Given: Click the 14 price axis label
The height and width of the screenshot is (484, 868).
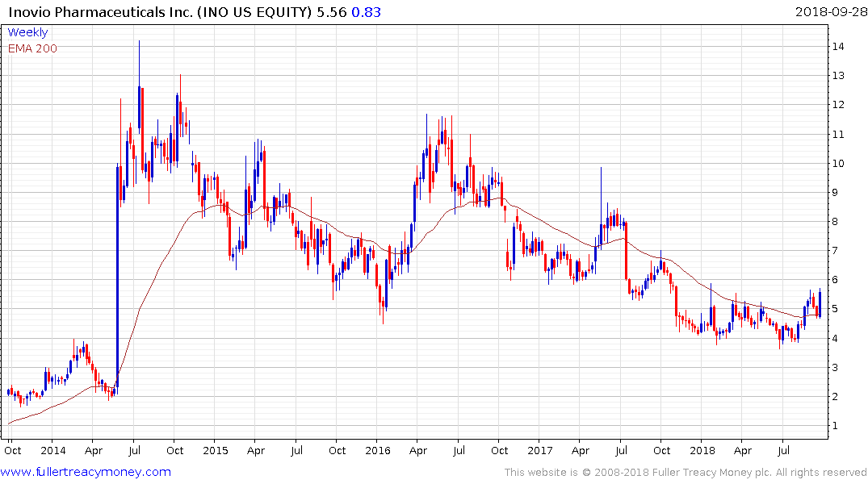Looking at the screenshot, I should [x=838, y=47].
